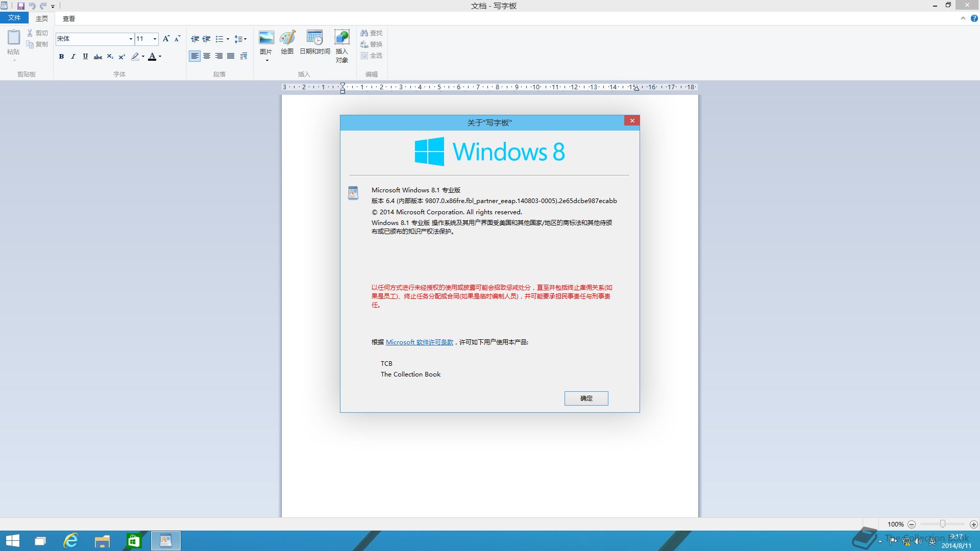Click the zoom in plus button
Viewport: 980px width, 551px height.
973,524
